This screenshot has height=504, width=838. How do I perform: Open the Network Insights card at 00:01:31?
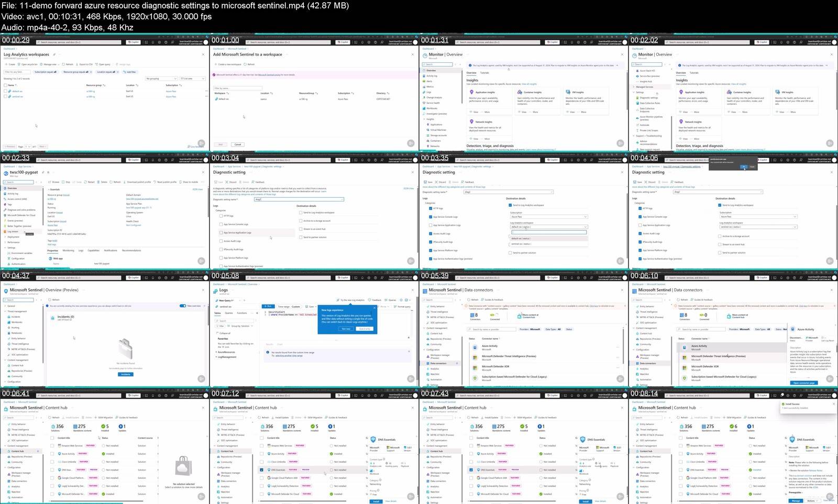(x=489, y=130)
